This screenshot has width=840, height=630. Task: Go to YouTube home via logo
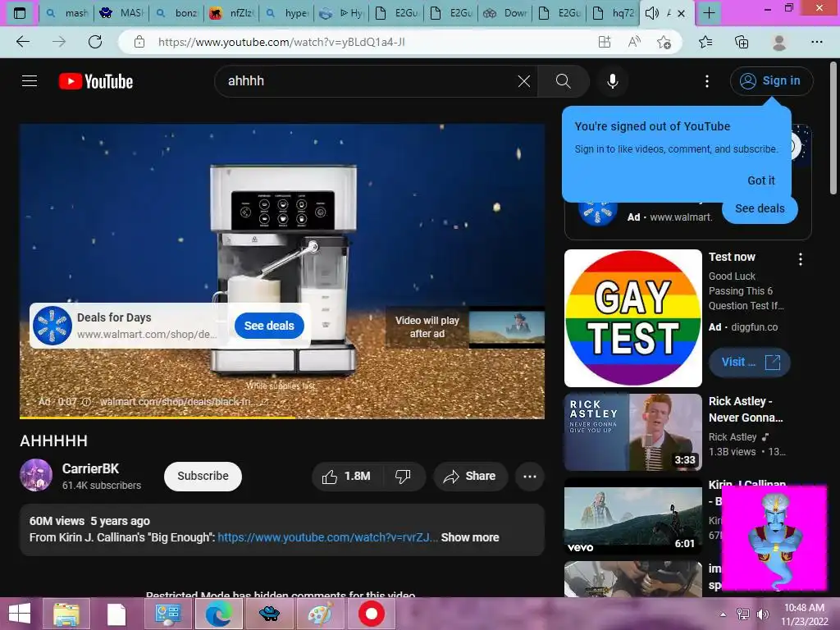pos(96,81)
